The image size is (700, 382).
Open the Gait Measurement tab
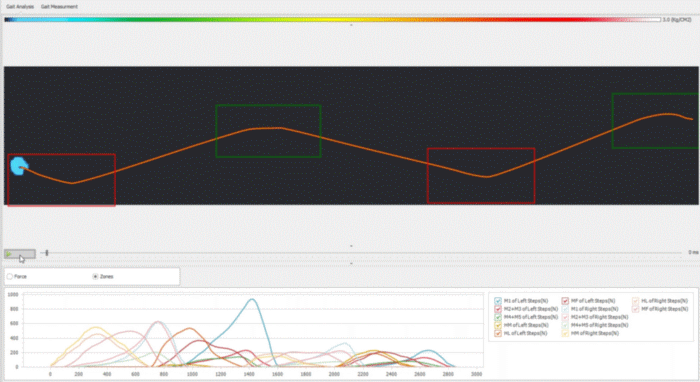[x=59, y=7]
